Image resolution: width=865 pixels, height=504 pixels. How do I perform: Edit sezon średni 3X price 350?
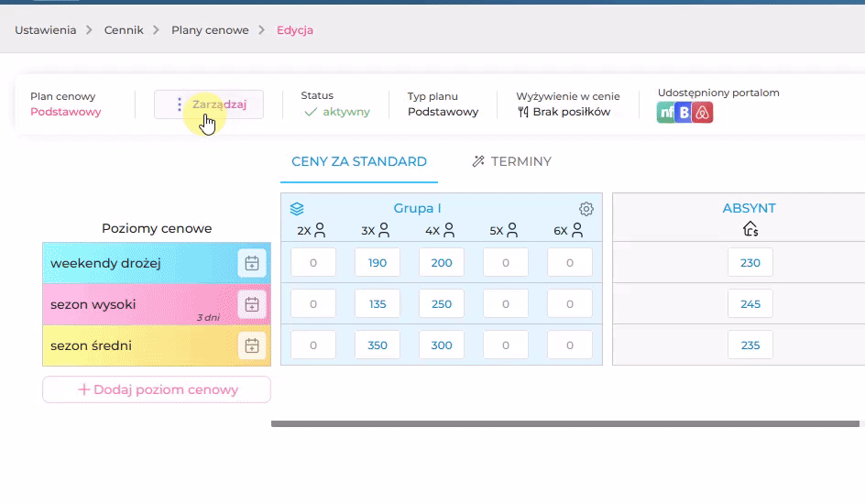pos(378,345)
